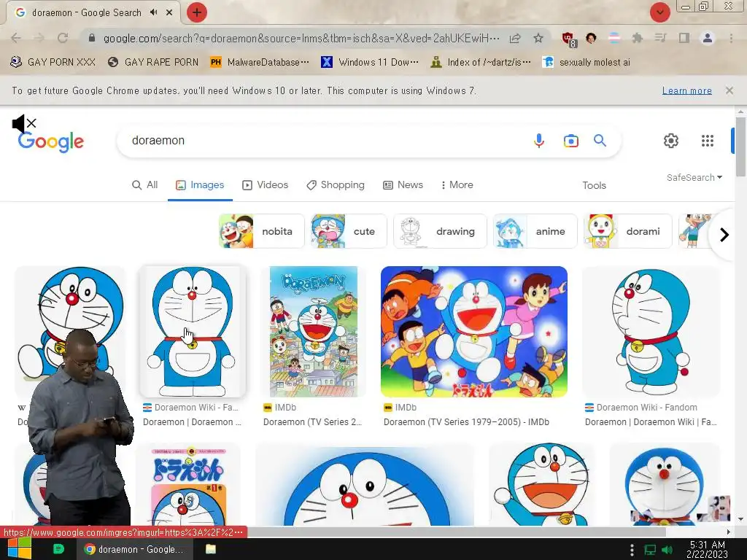The width and height of the screenshot is (747, 560).
Task: Click the horizontal scrollbar right arrow
Action: [x=729, y=532]
